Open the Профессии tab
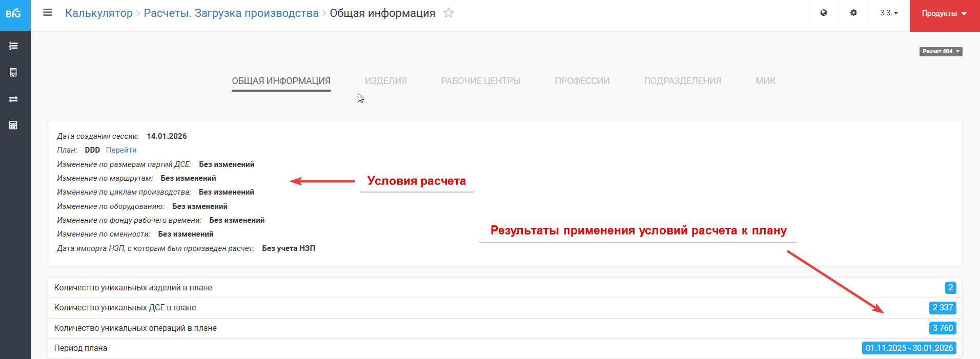Screen dimensions: 980x359 582,81
